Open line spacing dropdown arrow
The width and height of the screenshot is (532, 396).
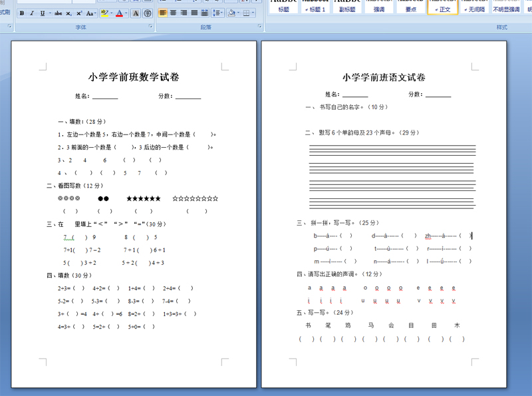point(221,13)
